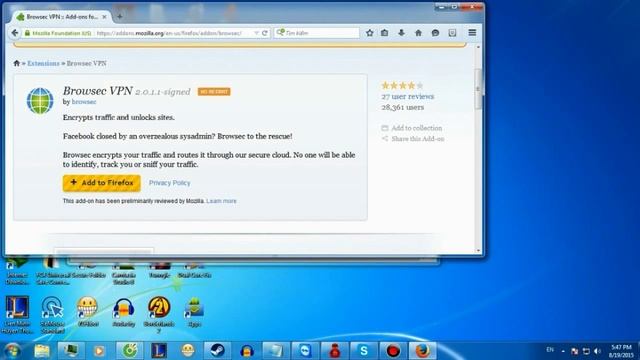Open the media player taskbar icon
Viewport: 640px width, 360px height.
[99, 351]
